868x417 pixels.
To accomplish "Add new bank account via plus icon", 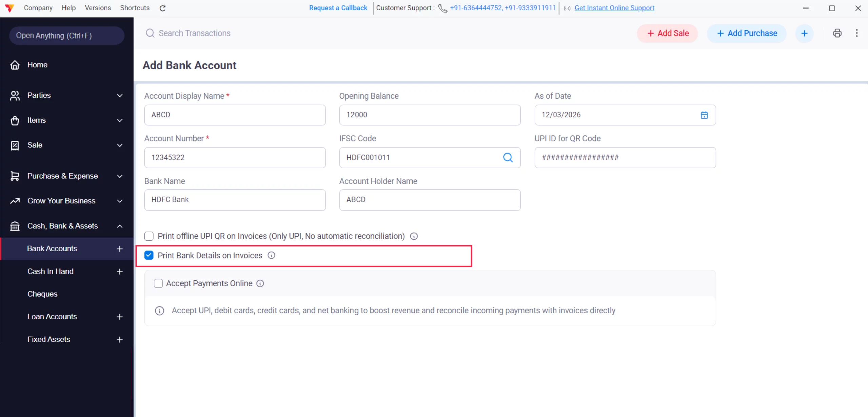I will coord(120,249).
